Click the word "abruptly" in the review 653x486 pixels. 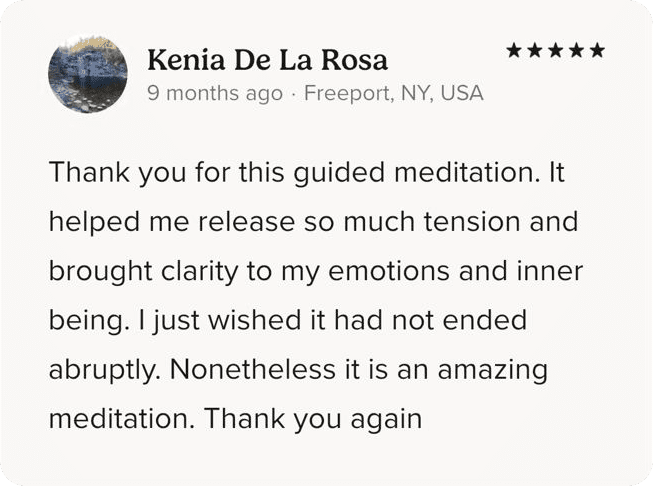click(x=103, y=369)
